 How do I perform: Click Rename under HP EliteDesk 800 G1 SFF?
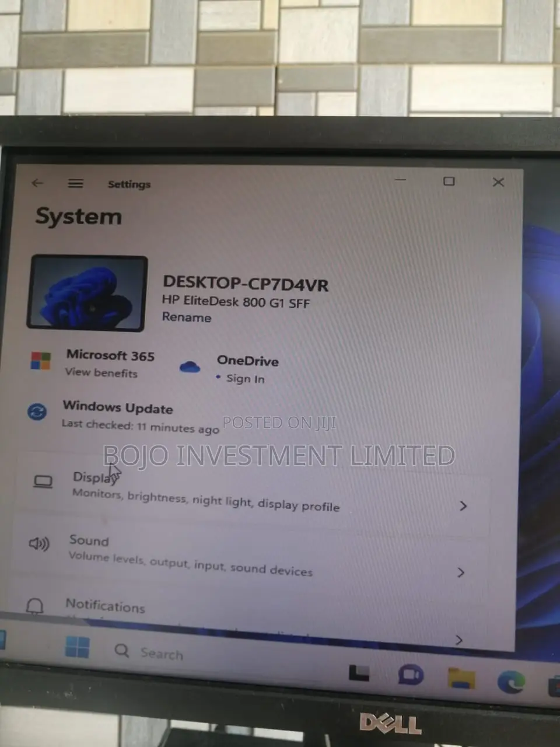(187, 317)
